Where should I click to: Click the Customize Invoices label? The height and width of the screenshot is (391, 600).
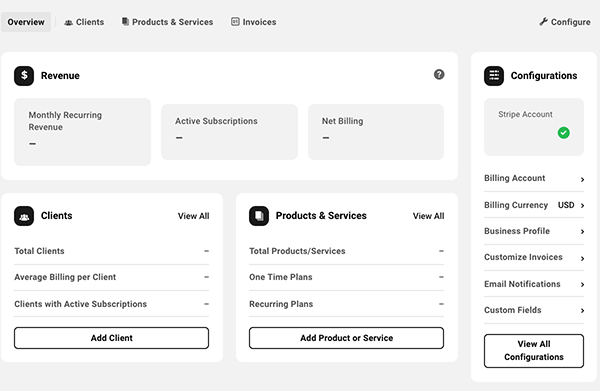click(523, 257)
